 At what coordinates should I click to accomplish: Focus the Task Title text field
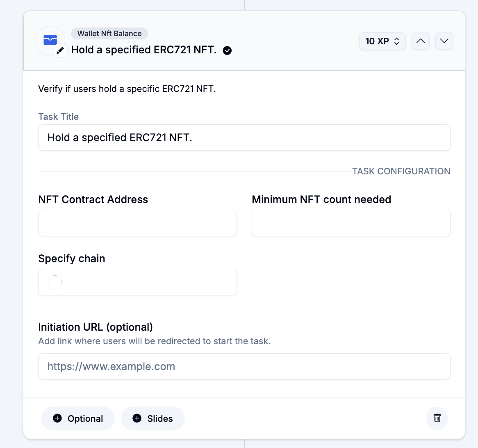click(244, 137)
